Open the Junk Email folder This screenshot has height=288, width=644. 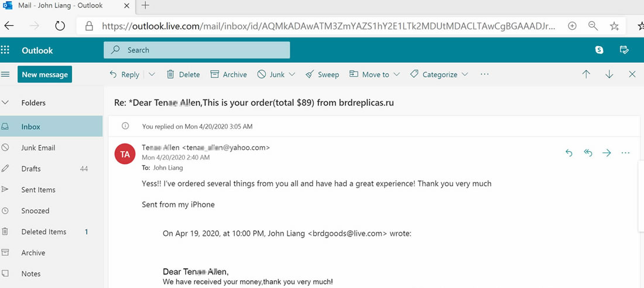click(x=38, y=148)
